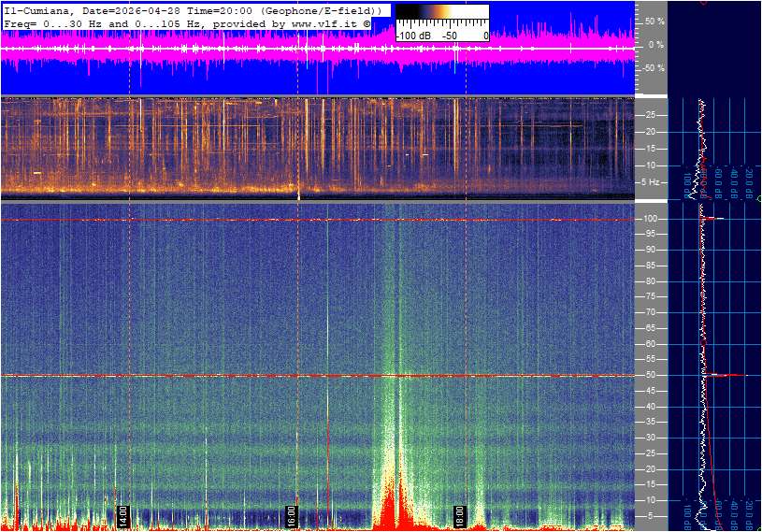The height and width of the screenshot is (532, 762).
Task: Click the magenta waveform trace in amplitude panel
Action: click(318, 49)
